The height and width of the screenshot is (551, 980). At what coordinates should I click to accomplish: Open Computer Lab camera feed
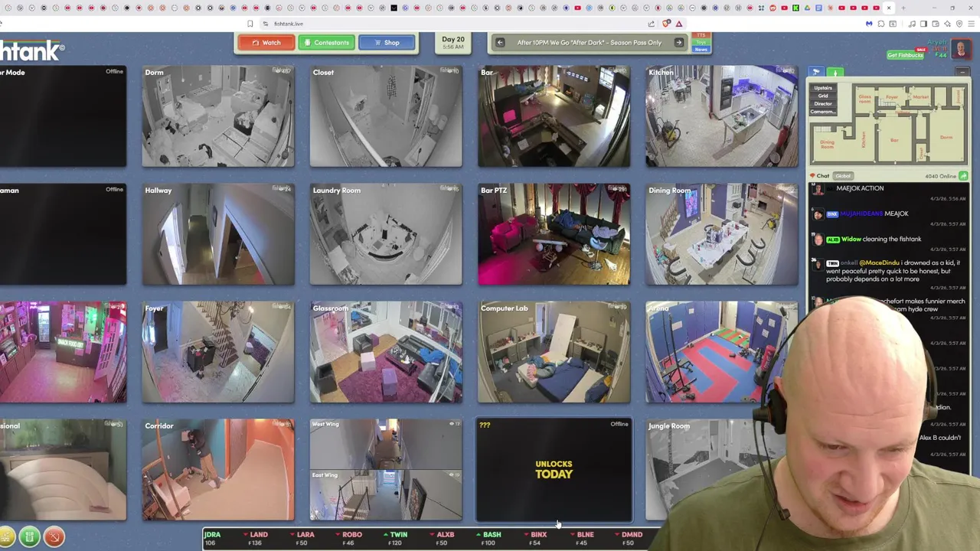pyautogui.click(x=554, y=352)
